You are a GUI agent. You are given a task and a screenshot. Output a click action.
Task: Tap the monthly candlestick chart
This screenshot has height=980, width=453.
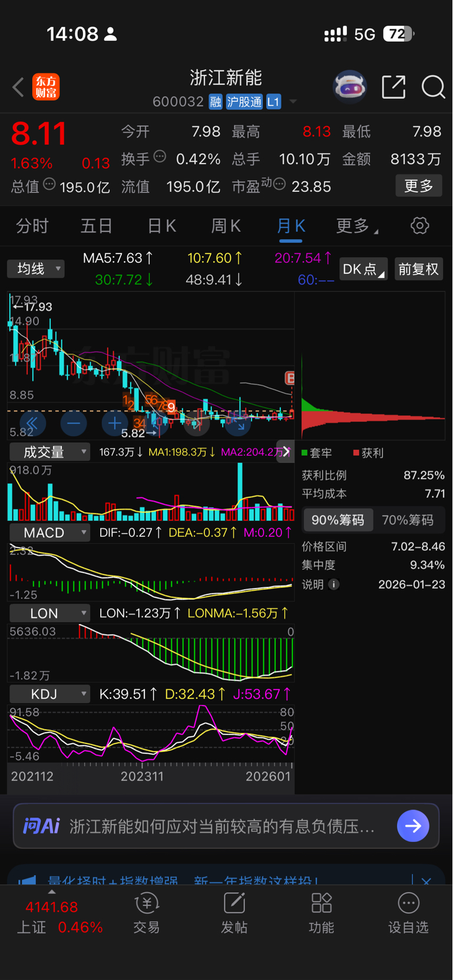tap(151, 366)
